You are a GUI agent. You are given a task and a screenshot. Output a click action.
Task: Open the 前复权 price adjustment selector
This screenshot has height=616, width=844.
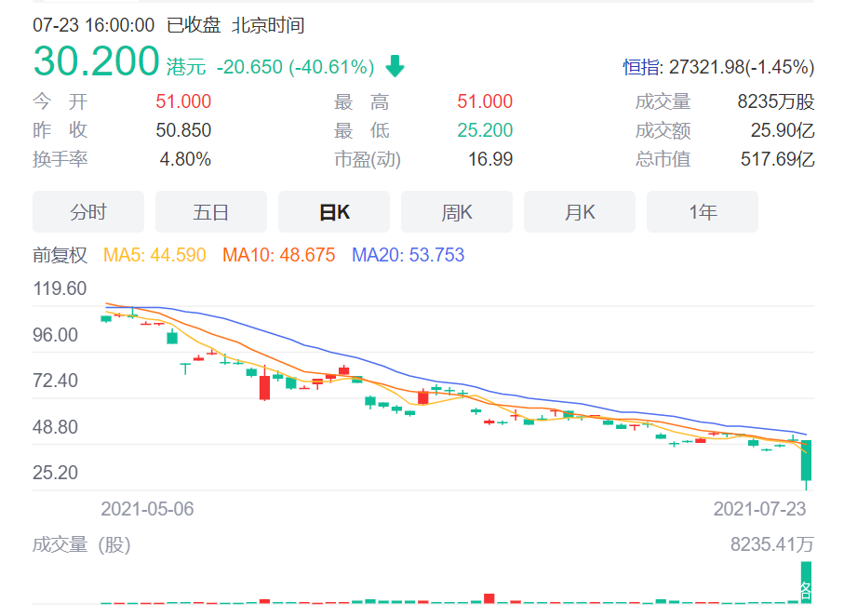pos(60,255)
